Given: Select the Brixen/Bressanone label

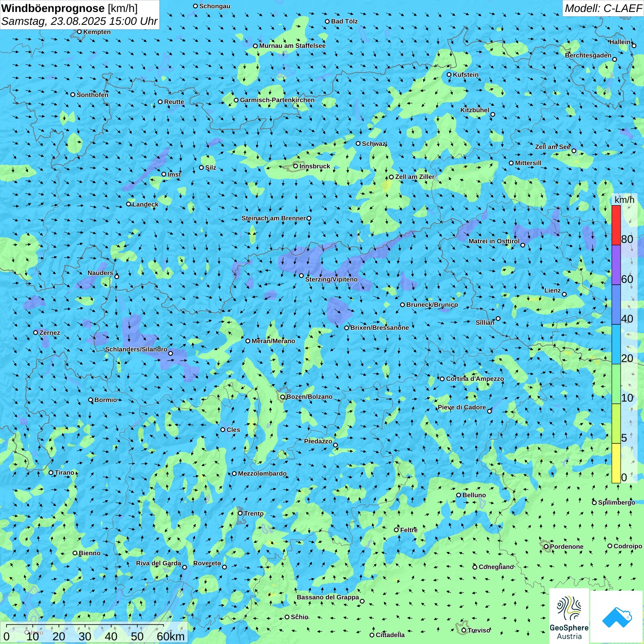Looking at the screenshot, I should click(x=379, y=328).
